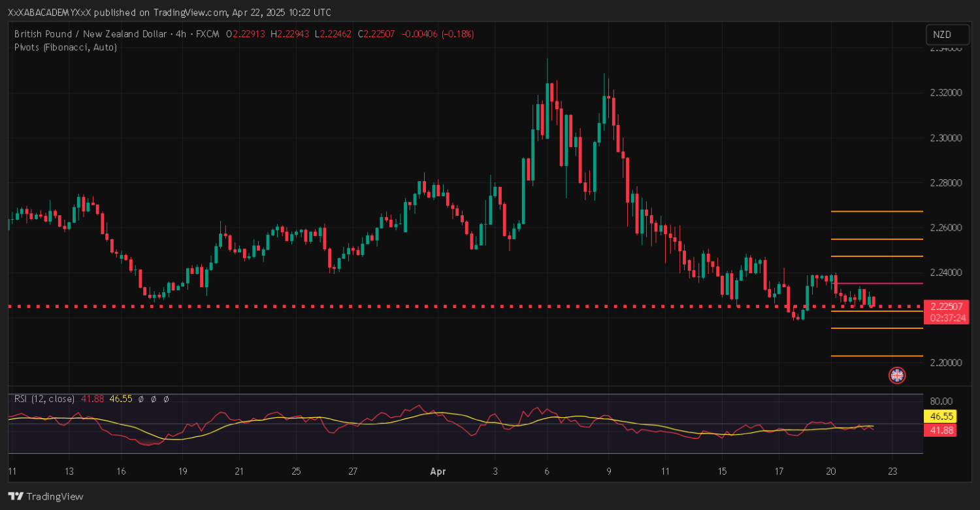
Task: Click the red dotted current price line
Action: [392, 306]
